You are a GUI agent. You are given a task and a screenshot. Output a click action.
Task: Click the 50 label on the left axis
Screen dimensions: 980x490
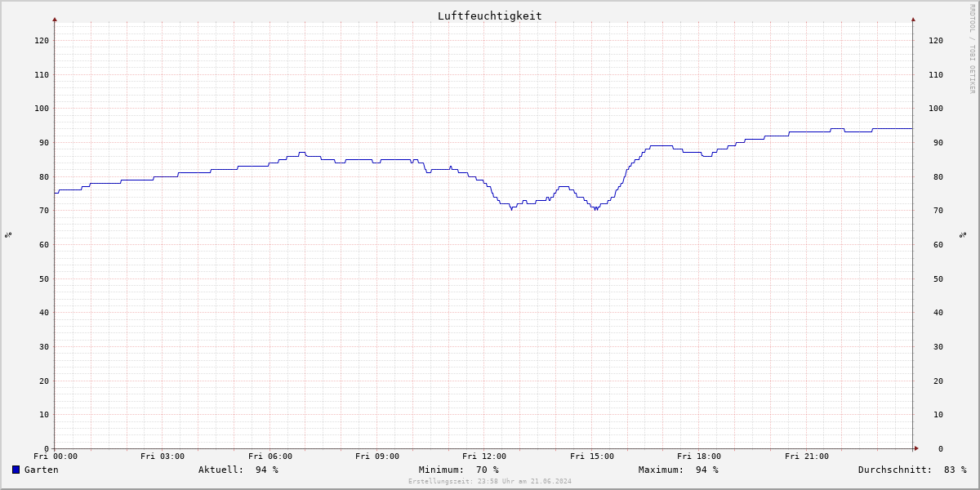click(44, 278)
